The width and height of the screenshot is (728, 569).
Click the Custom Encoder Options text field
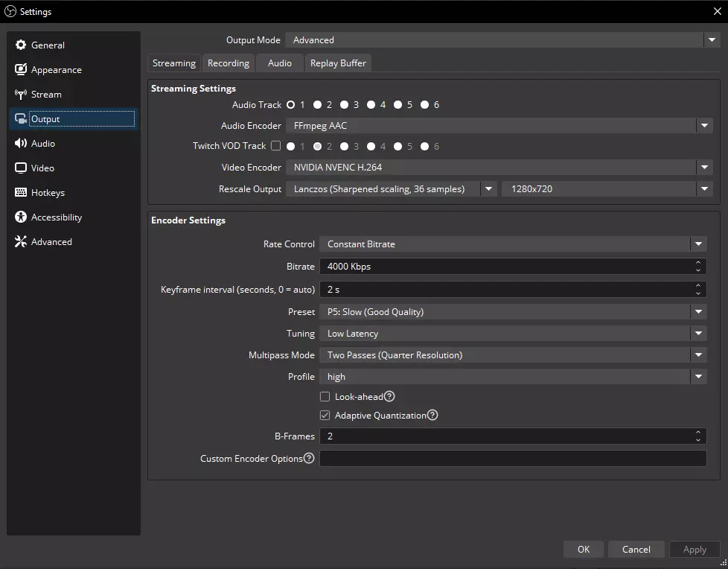512,459
